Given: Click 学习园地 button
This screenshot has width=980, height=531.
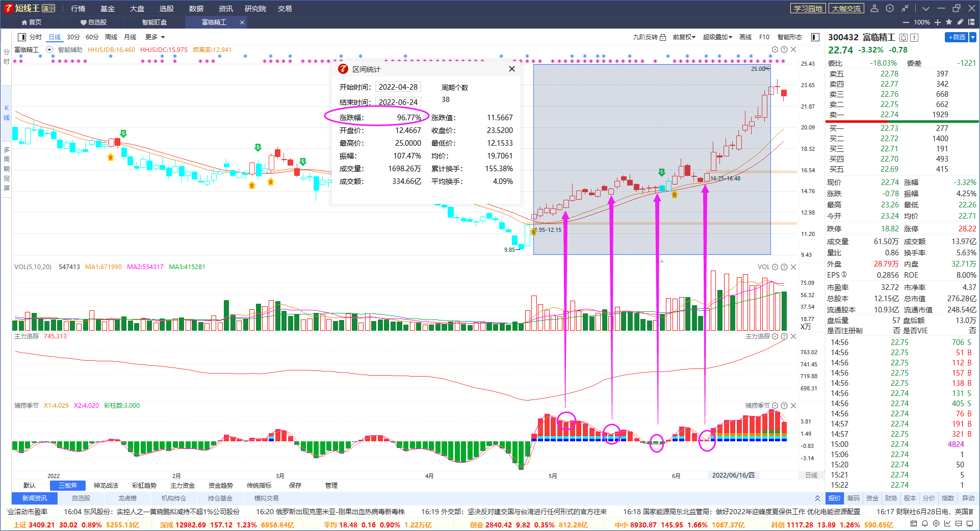Looking at the screenshot, I should click(x=808, y=8).
